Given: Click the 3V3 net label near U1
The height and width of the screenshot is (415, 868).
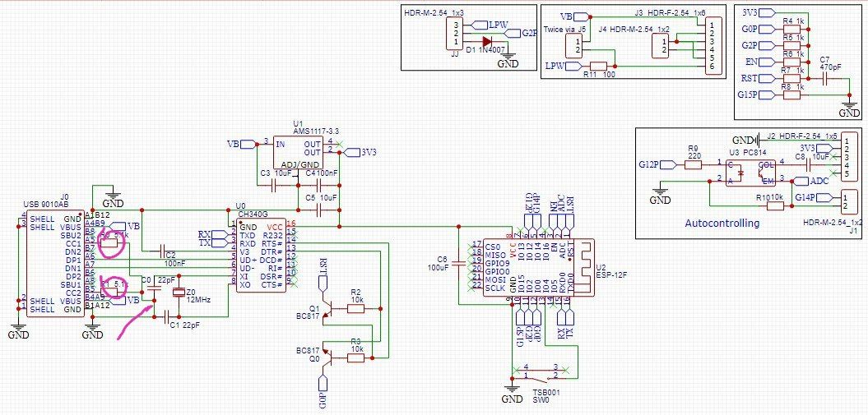Looking at the screenshot, I should (363, 153).
